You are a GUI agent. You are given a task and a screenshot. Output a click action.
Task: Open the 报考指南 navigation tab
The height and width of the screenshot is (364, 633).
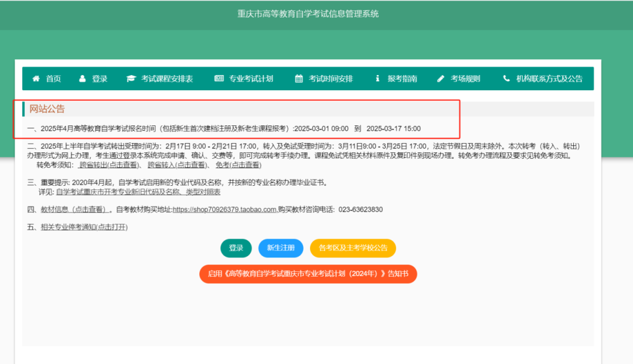[402, 78]
